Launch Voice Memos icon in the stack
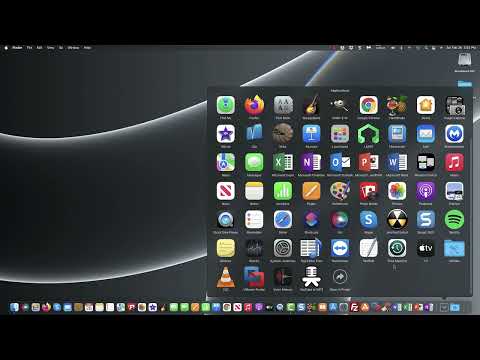480x360 pixels. [x=283, y=277]
